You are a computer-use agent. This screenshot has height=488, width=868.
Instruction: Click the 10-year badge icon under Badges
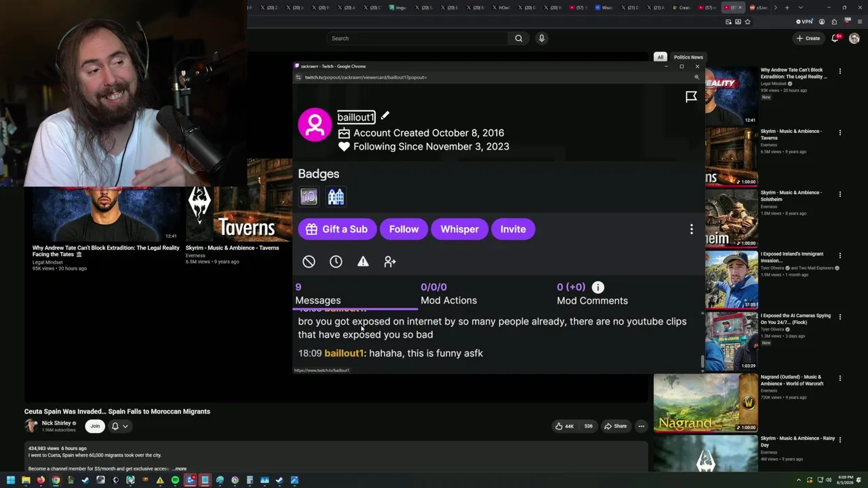click(x=309, y=197)
